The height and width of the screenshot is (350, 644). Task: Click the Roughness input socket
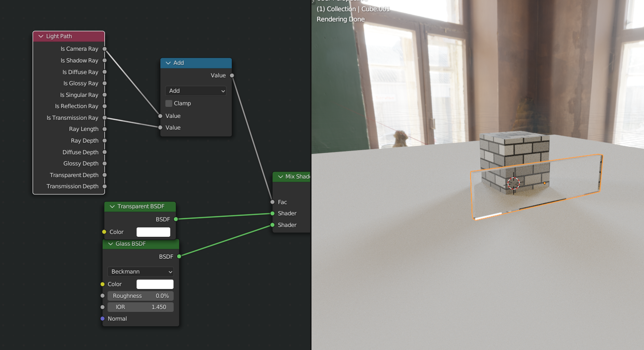[x=103, y=296]
